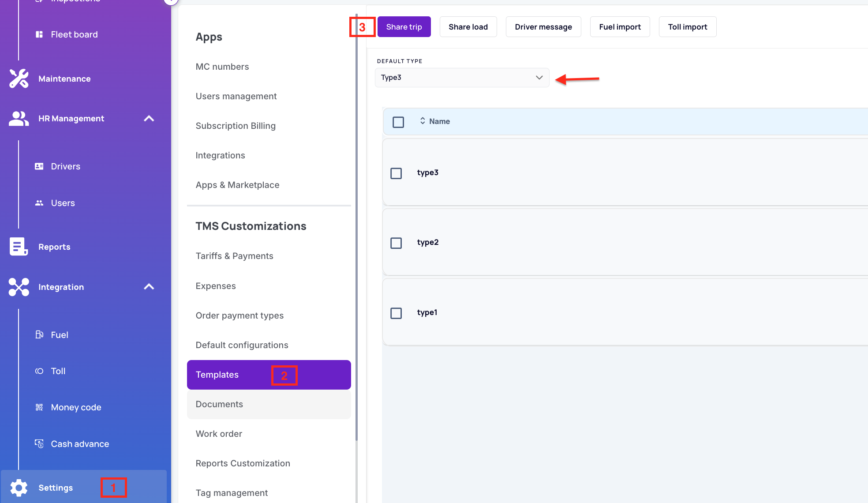The image size is (868, 503).
Task: Click the Name column header
Action: (439, 121)
